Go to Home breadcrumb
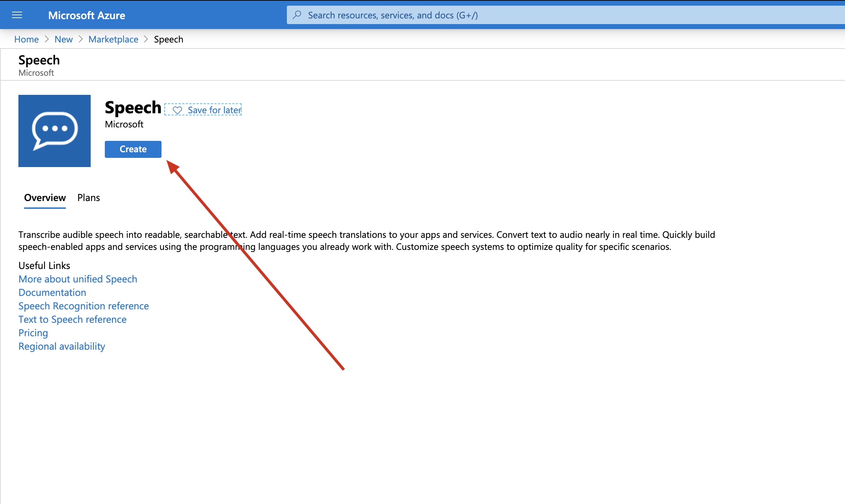 [26, 39]
